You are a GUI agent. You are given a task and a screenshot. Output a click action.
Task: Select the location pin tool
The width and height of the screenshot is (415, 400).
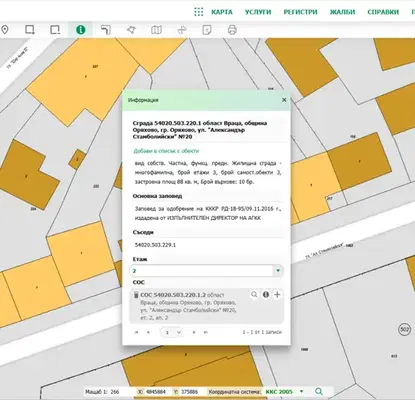pyautogui.click(x=5, y=30)
